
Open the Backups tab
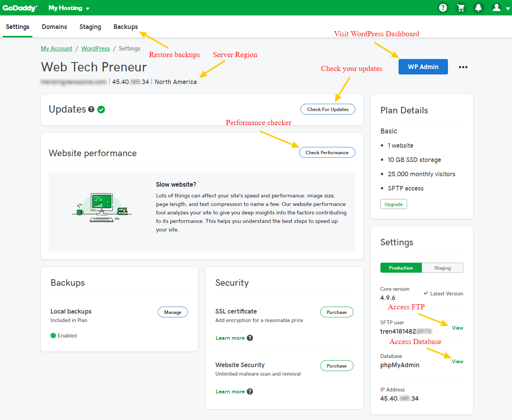[x=125, y=27]
